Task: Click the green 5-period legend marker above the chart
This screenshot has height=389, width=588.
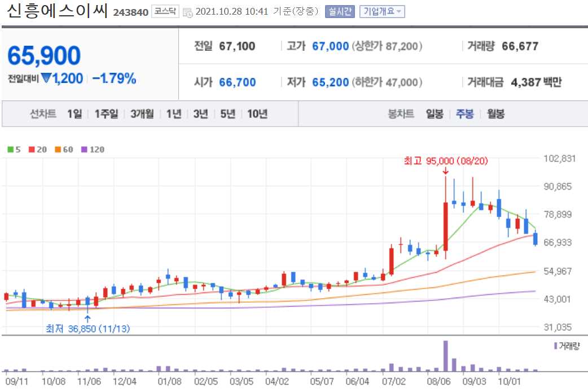Action: pyautogui.click(x=14, y=150)
